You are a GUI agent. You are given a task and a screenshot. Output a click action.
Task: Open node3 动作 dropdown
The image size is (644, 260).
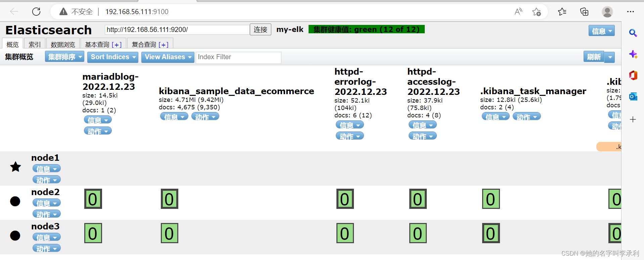coord(47,248)
